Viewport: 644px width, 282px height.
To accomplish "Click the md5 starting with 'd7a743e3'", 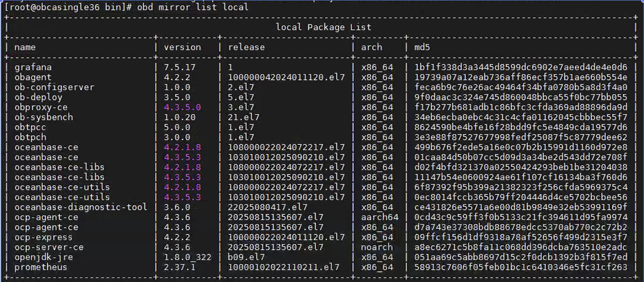I will [521, 227].
